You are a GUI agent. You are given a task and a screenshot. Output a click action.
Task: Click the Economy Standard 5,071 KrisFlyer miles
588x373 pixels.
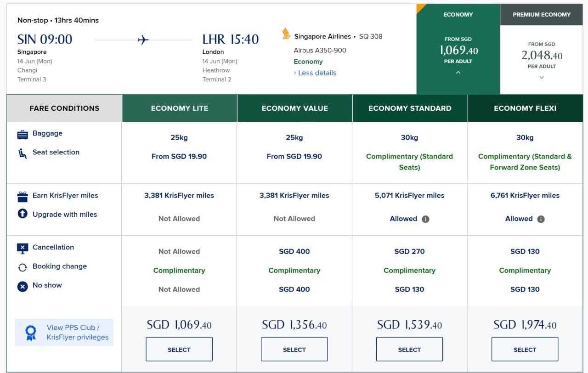[410, 195]
